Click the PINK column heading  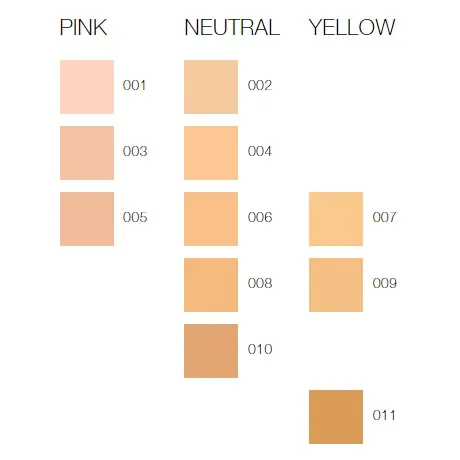(84, 27)
